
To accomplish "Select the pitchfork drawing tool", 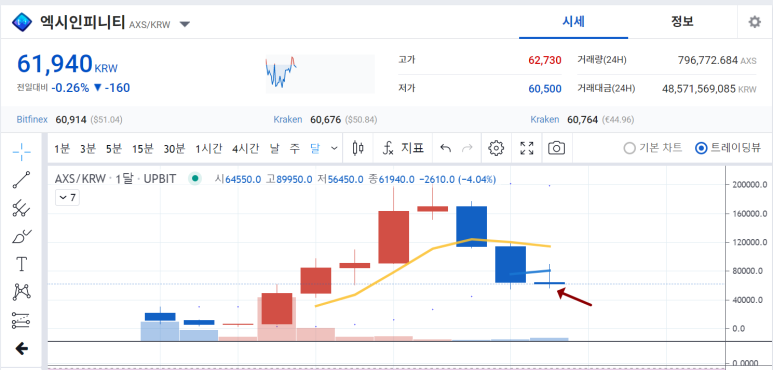I will 21,208.
